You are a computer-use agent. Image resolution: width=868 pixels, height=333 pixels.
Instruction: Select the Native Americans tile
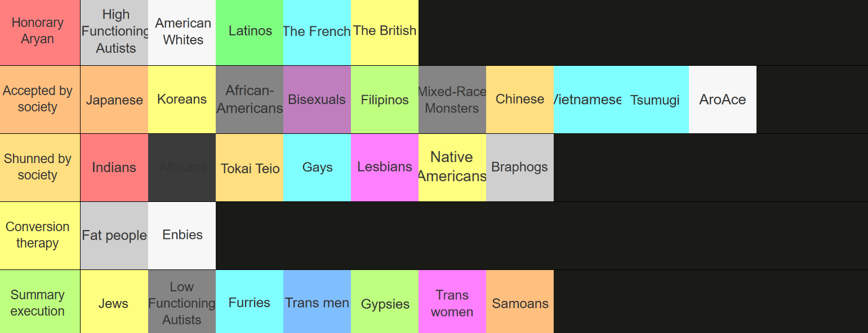click(x=452, y=168)
